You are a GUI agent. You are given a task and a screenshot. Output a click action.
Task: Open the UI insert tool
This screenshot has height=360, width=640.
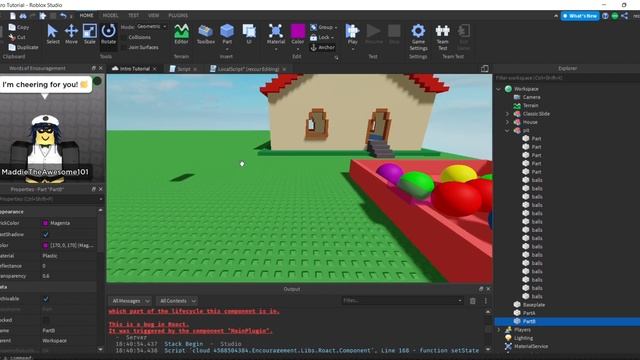tap(249, 34)
